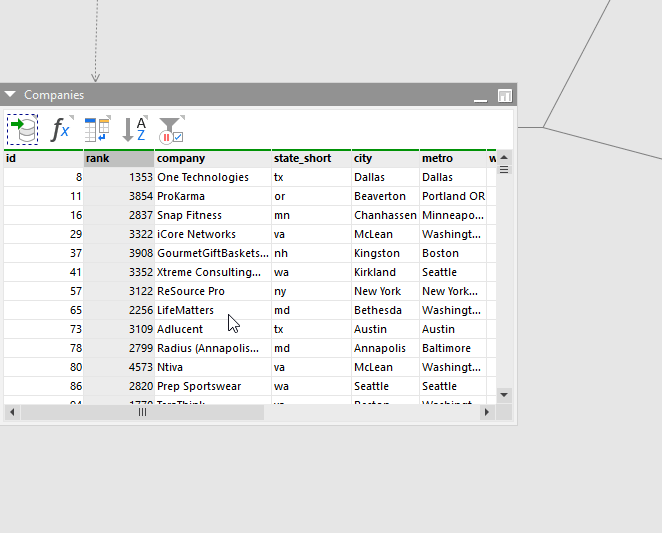Select the Ntiva cell
This screenshot has width=662, height=533.
pos(213,367)
